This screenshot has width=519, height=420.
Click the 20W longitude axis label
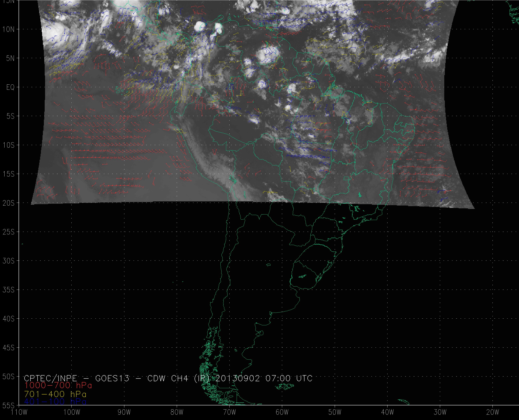click(493, 412)
